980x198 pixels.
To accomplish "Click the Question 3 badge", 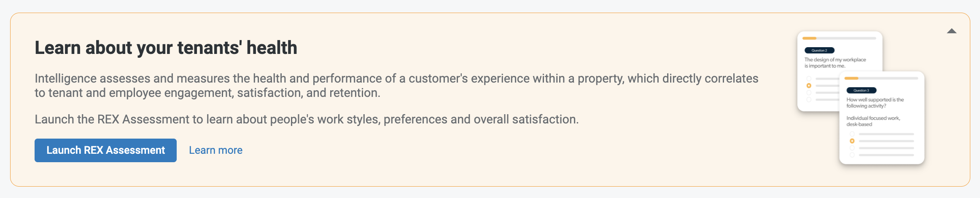I will [861, 90].
